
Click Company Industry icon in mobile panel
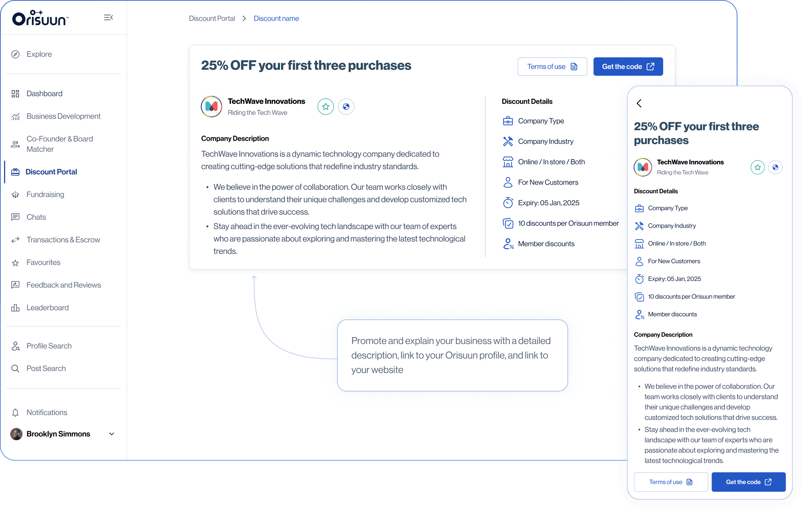coord(639,226)
